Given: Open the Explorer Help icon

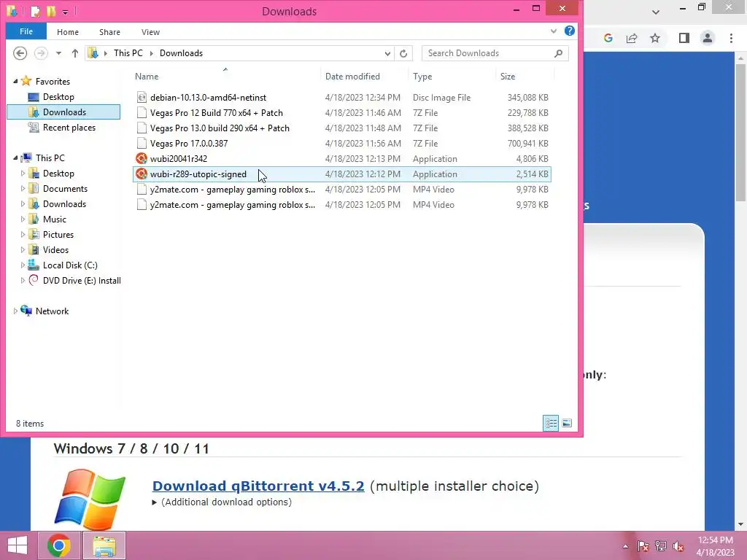Looking at the screenshot, I should coord(569,31).
